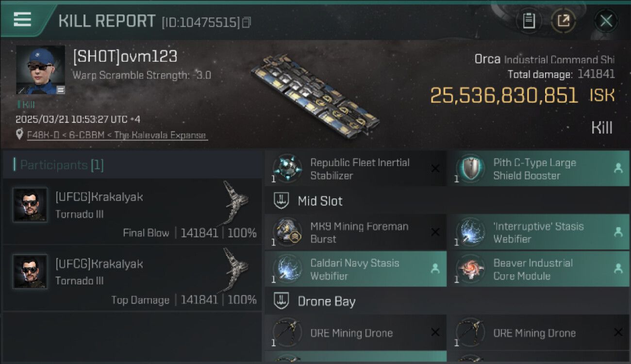Share kill report via export icon
The height and width of the screenshot is (364, 631).
click(x=563, y=20)
